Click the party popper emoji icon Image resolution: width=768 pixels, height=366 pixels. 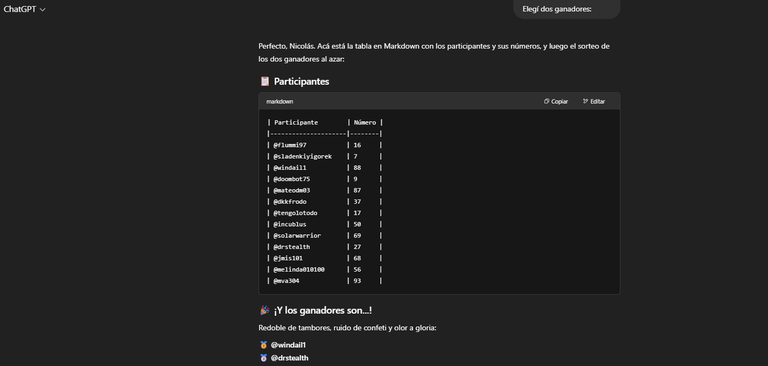(264, 310)
